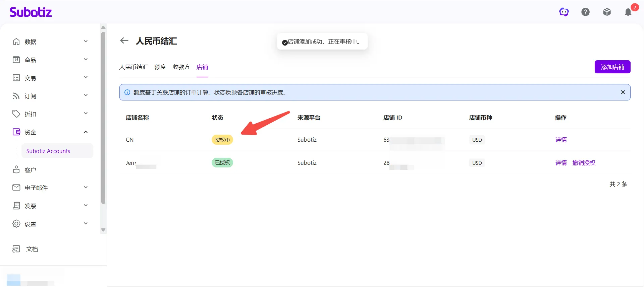Click the 电子邮件 envelope icon
Image resolution: width=644 pixels, height=287 pixels.
(16, 188)
